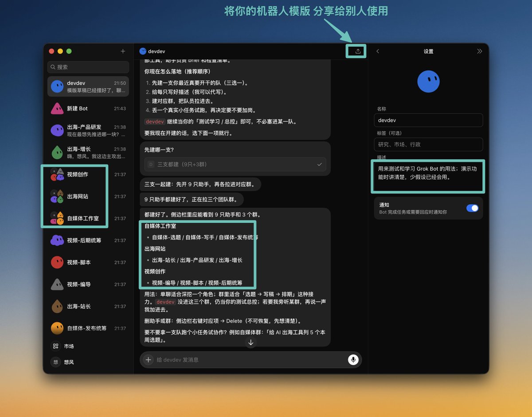Click the share bot template icon
The image size is (532, 417).
point(358,51)
